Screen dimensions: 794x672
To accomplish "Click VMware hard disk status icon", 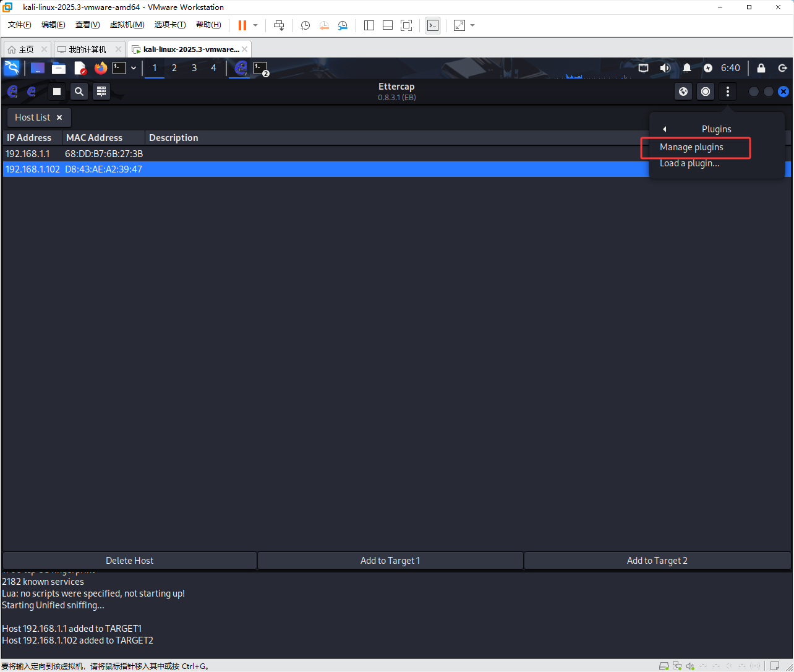I will [x=664, y=666].
